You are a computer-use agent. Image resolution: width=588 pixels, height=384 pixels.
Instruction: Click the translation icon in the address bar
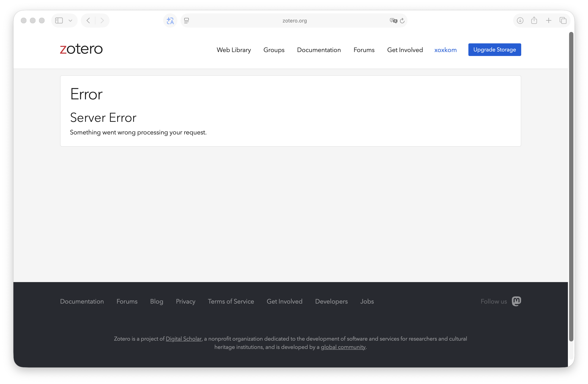(393, 21)
